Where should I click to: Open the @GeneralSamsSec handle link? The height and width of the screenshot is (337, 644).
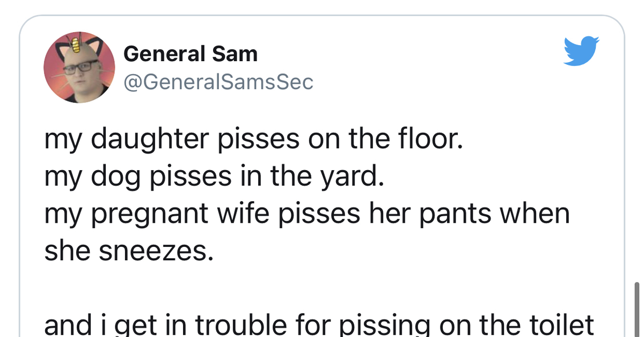[x=218, y=82]
